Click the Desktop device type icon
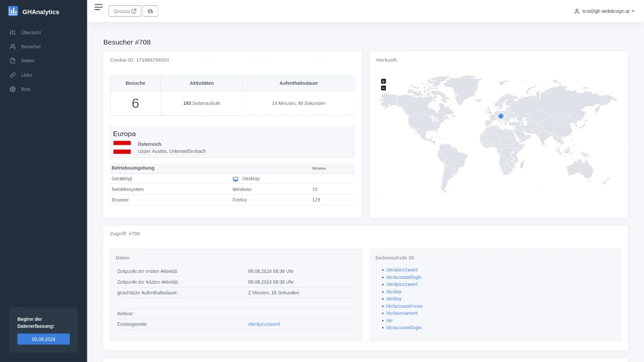644x362 pixels. click(235, 179)
